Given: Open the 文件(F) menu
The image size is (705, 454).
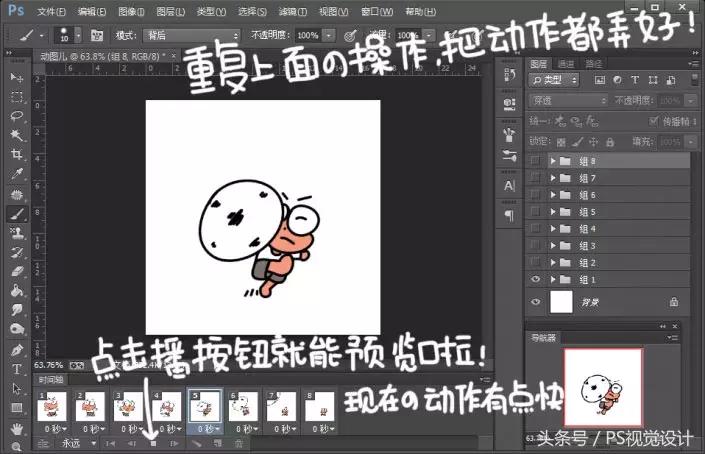Looking at the screenshot, I should click(x=51, y=11).
